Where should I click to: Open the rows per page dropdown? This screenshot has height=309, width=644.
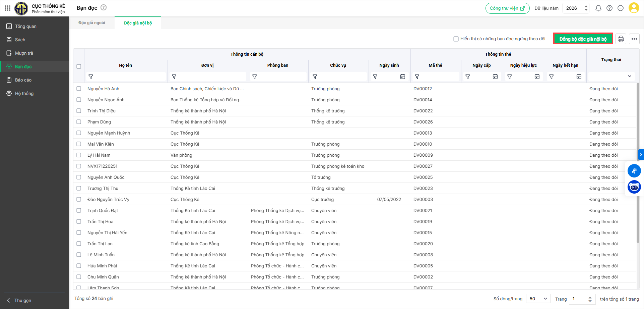538,299
